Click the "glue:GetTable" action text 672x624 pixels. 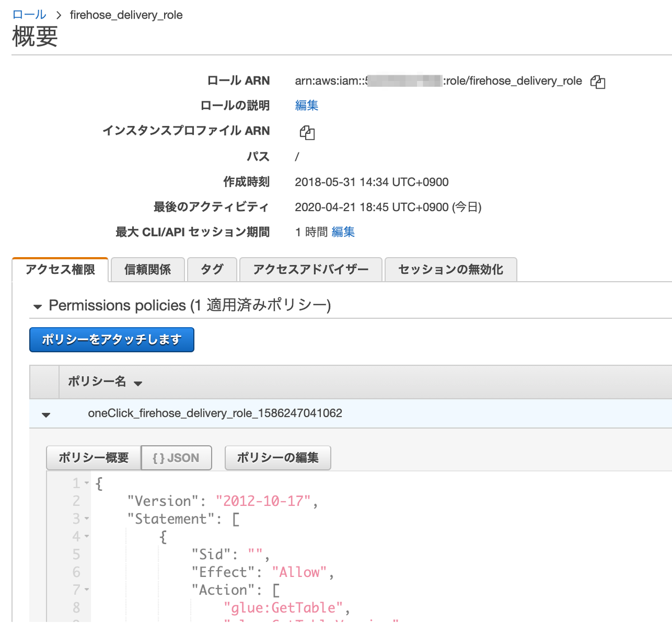283,608
